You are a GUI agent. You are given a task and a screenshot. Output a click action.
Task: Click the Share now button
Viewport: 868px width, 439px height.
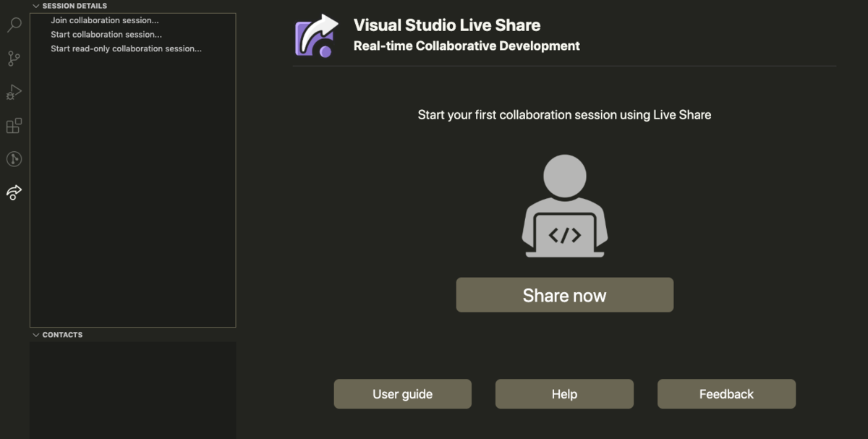pyautogui.click(x=564, y=295)
